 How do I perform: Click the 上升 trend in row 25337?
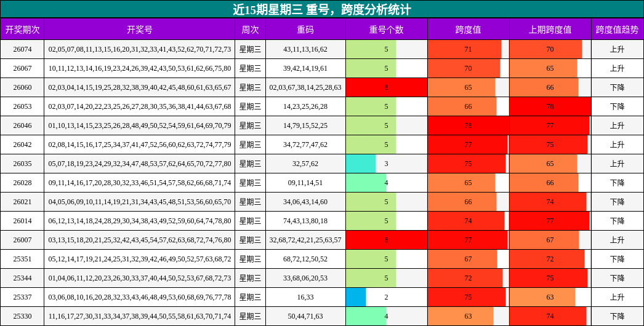tap(618, 297)
